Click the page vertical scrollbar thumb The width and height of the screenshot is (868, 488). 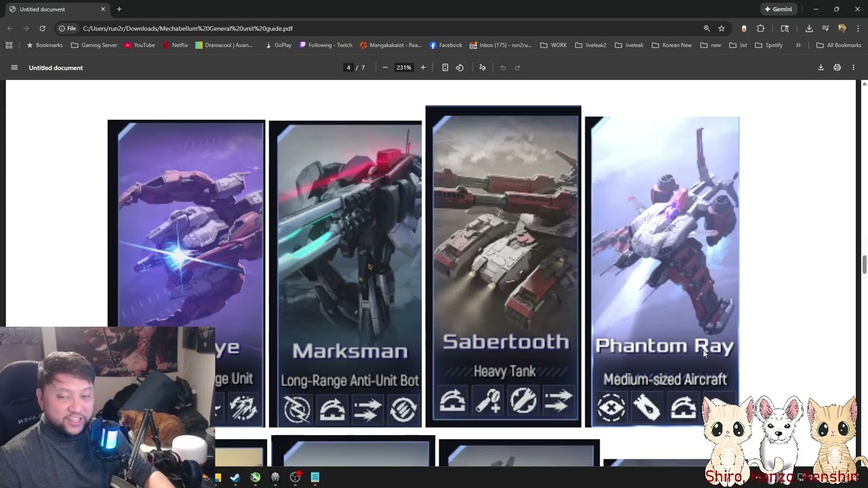(x=864, y=265)
